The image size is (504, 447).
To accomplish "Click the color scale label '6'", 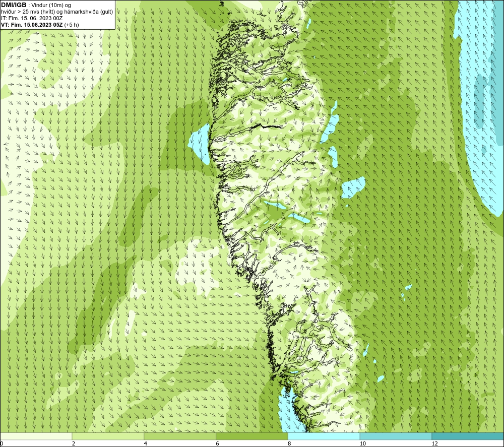I will click(218, 444).
